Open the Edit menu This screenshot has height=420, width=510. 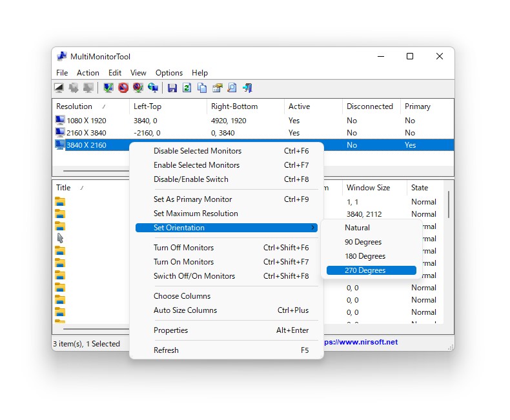(x=115, y=73)
